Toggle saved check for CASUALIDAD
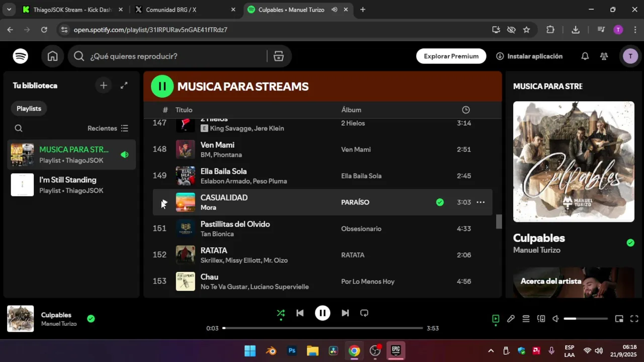 coord(440,202)
